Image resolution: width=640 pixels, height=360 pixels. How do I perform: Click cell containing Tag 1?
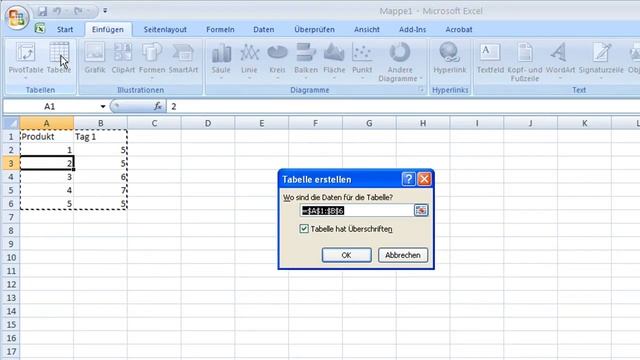100,137
